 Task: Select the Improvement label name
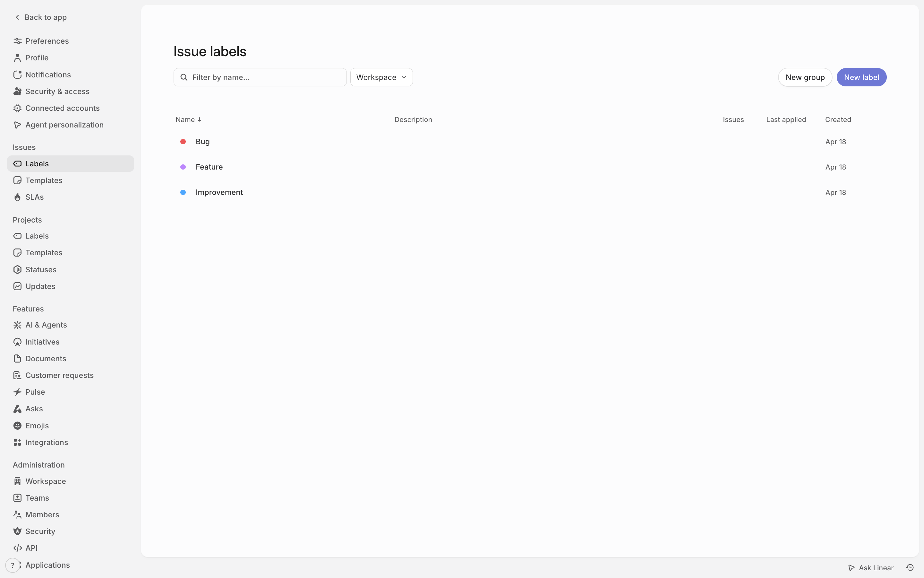click(x=219, y=192)
